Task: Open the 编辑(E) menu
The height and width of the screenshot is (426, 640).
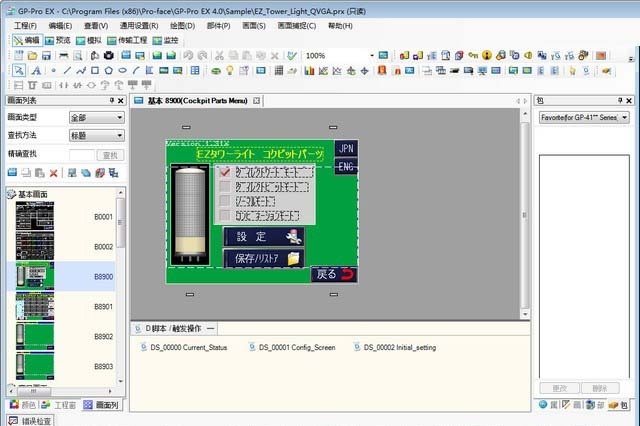Action: point(60,26)
